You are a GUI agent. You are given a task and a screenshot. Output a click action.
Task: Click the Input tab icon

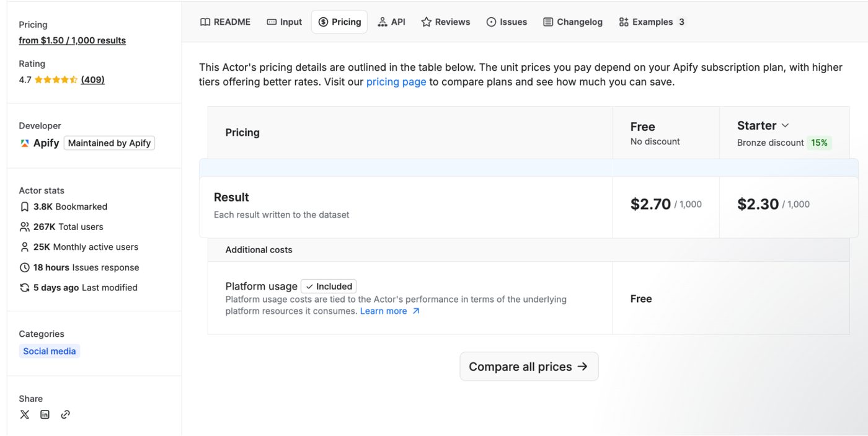(272, 22)
